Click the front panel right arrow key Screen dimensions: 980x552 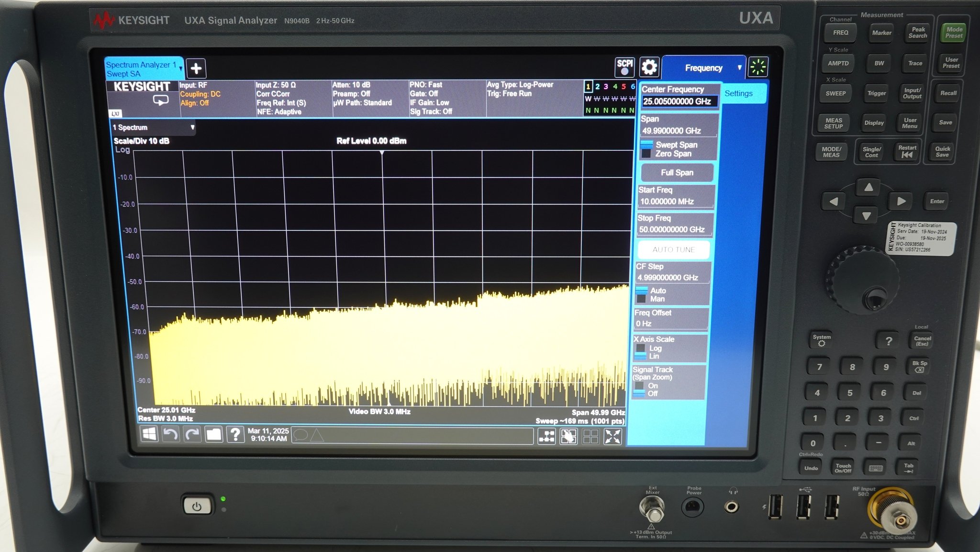tap(901, 202)
